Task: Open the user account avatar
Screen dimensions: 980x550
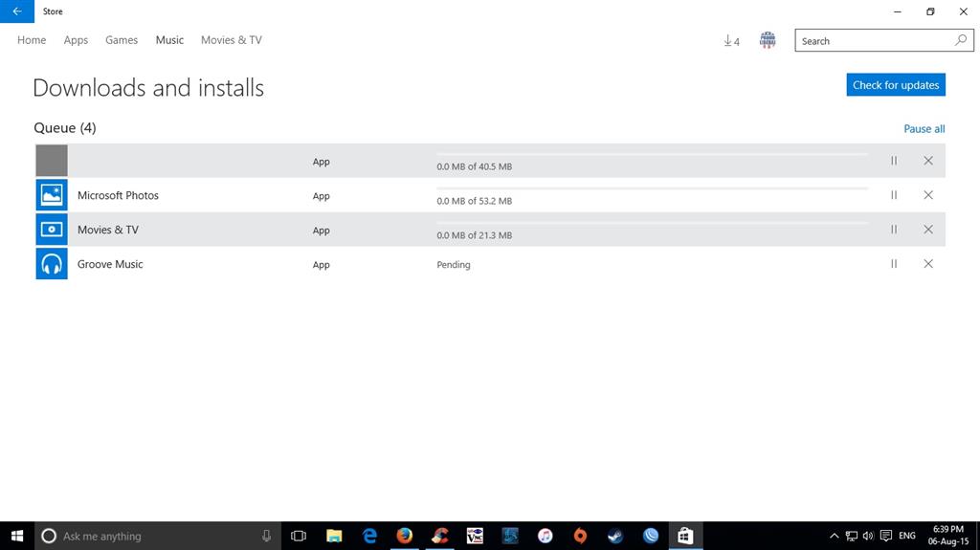Action: click(x=768, y=40)
